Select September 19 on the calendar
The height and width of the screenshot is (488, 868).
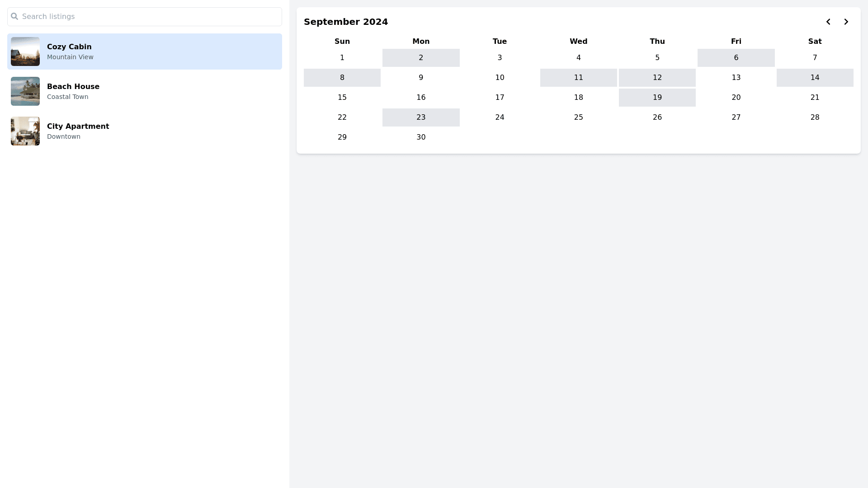click(x=657, y=98)
